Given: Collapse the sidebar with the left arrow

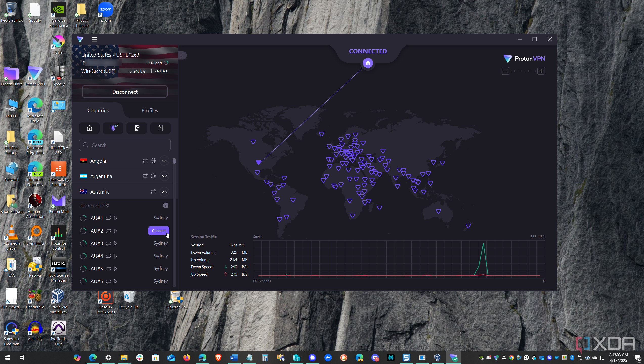Looking at the screenshot, I should coord(182,55).
